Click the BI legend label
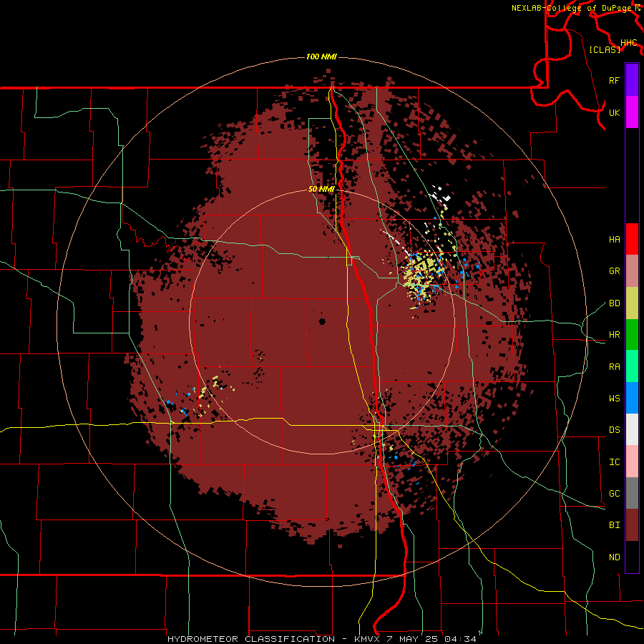Viewport: 644px width, 644px height. pyautogui.click(x=614, y=525)
